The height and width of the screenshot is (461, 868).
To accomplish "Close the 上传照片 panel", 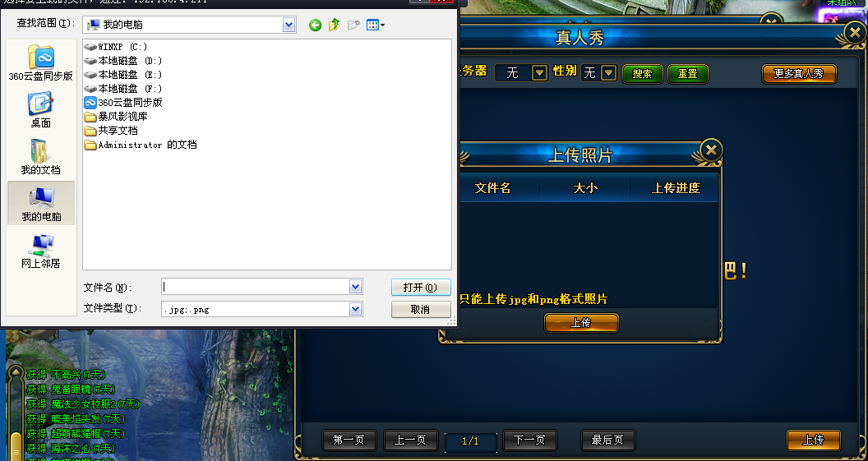I will tap(711, 150).
